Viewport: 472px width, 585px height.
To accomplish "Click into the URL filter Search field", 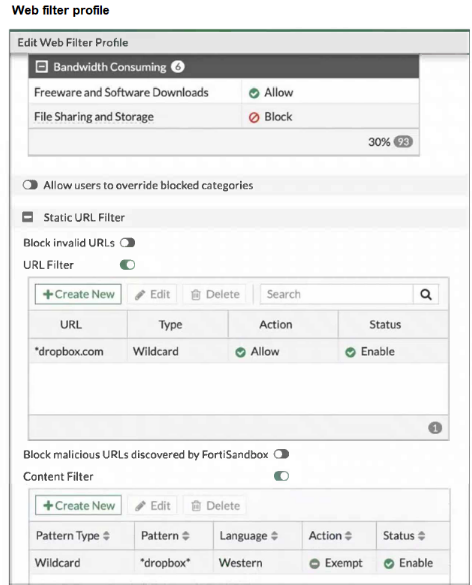I will point(337,294).
